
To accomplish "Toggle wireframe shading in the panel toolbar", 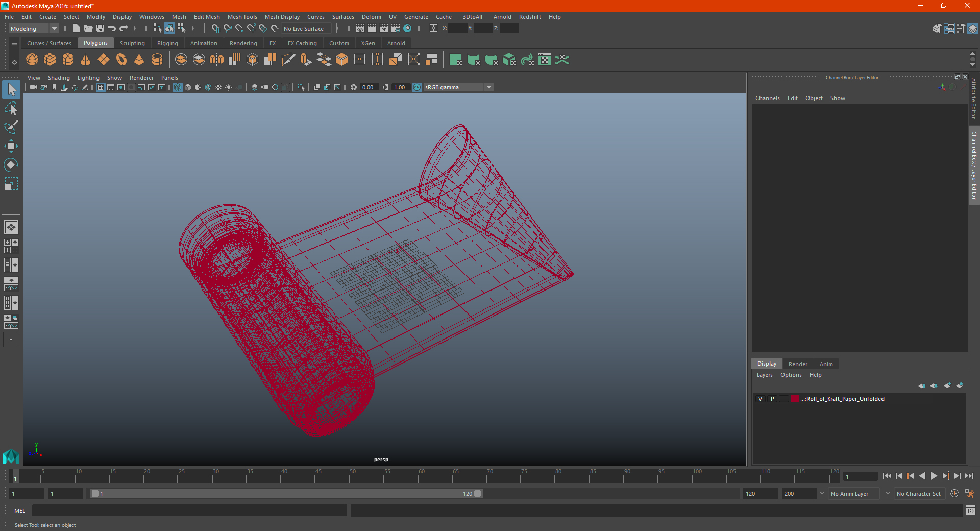I will 178,87.
